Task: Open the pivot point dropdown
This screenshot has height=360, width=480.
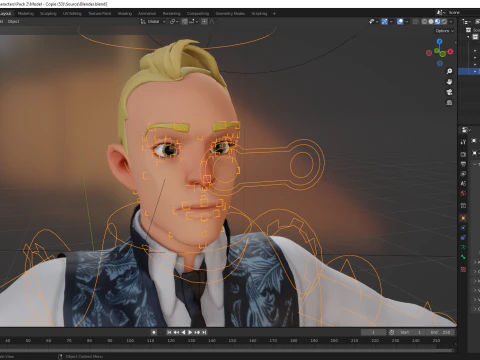Action: coord(175,21)
